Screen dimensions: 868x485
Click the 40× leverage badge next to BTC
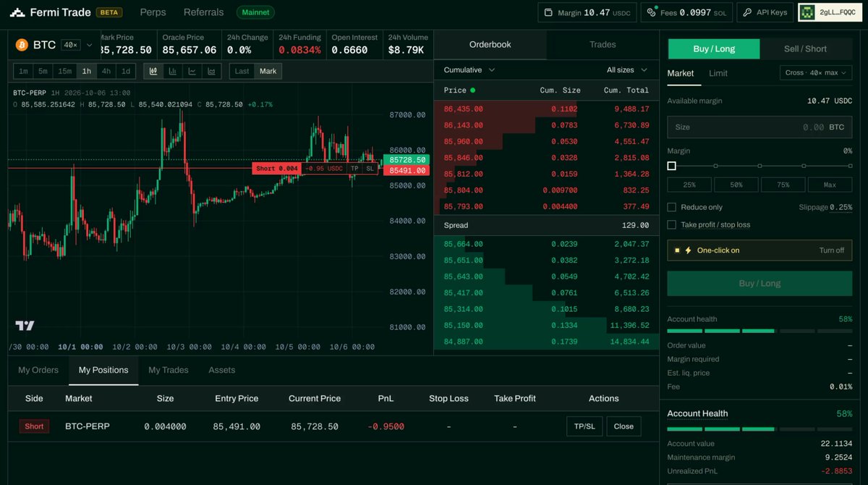coord(70,45)
